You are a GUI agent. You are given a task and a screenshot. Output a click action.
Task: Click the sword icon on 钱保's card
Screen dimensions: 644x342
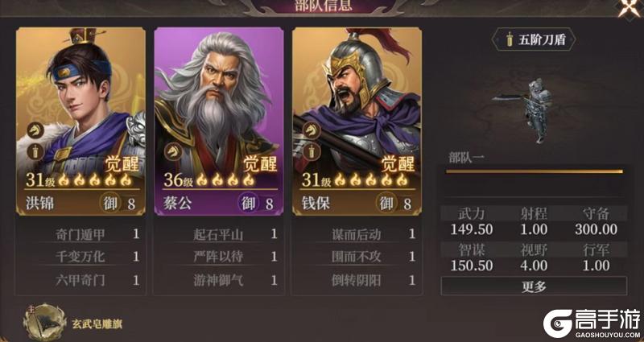[x=312, y=151]
